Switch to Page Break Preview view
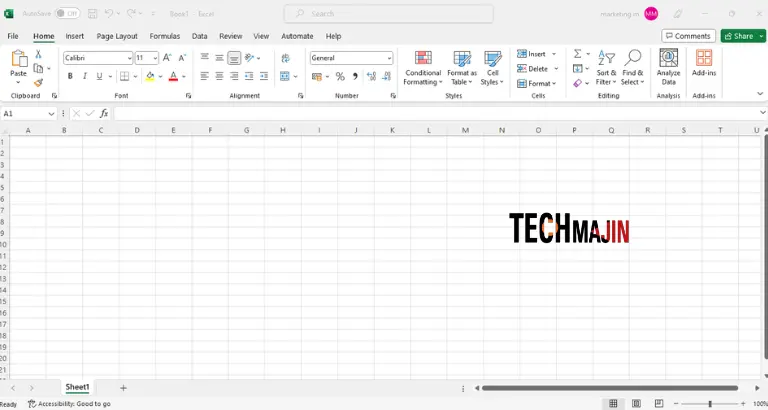This screenshot has height=410, width=768. click(659, 404)
